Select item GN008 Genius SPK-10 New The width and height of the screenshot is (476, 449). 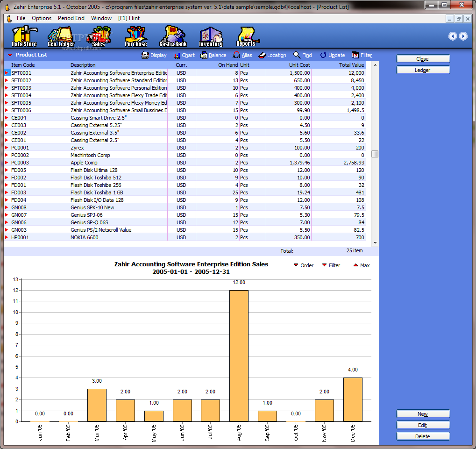coord(185,207)
